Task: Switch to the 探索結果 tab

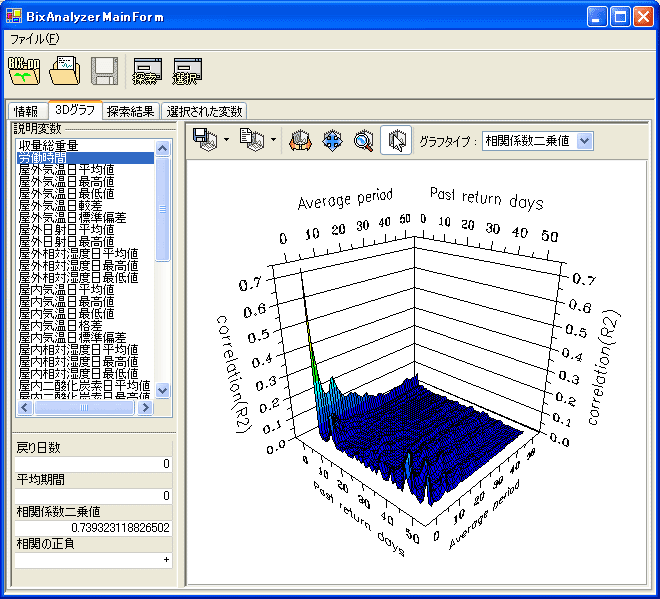Action: tap(130, 111)
